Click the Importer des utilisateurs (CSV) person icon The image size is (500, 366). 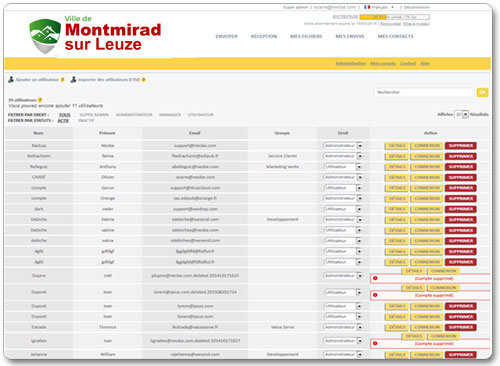pyautogui.click(x=73, y=80)
